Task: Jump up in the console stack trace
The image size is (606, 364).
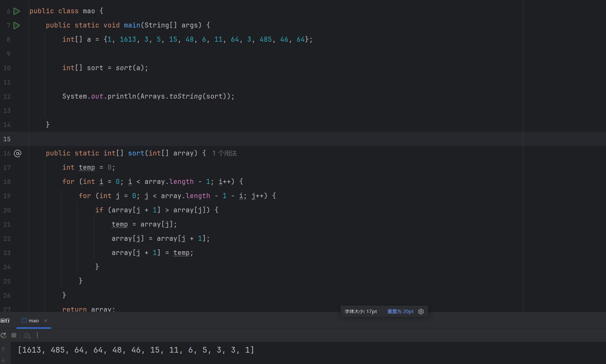Action: [3, 349]
